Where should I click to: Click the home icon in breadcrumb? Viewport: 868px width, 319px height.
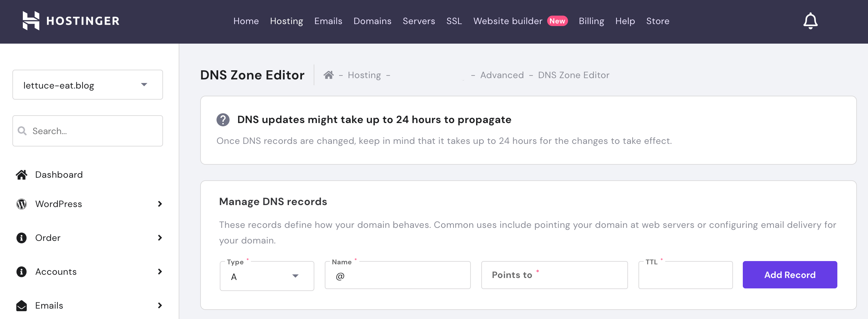pos(329,75)
